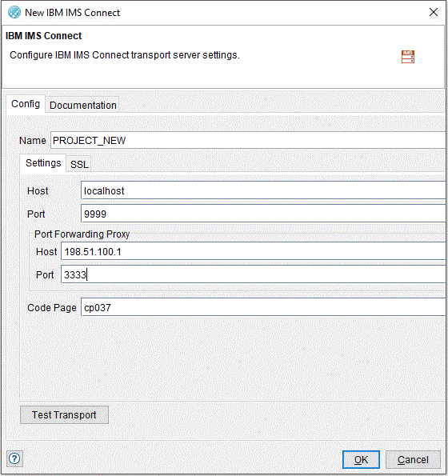Click the Port Forwarding Proxy group label

click(x=82, y=234)
